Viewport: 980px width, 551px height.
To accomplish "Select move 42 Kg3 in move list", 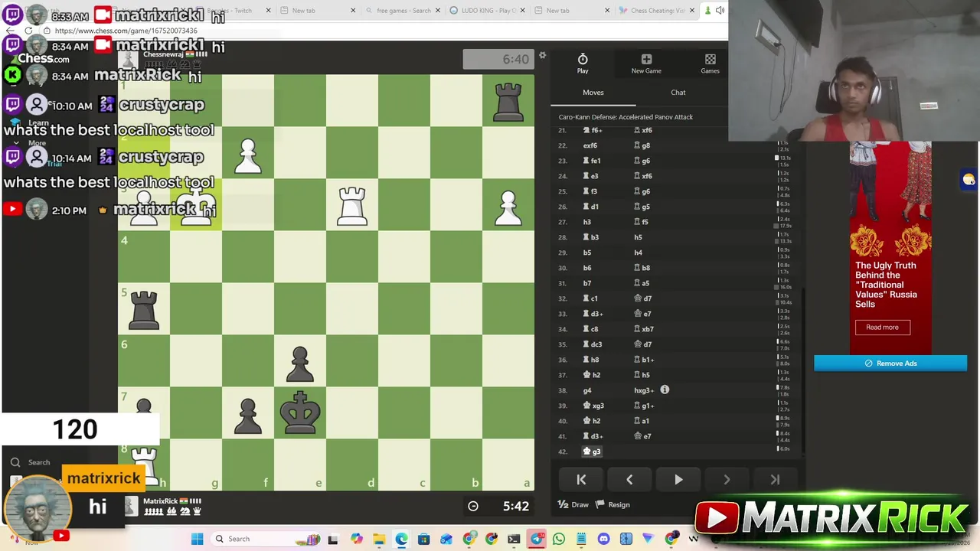I will click(x=593, y=452).
